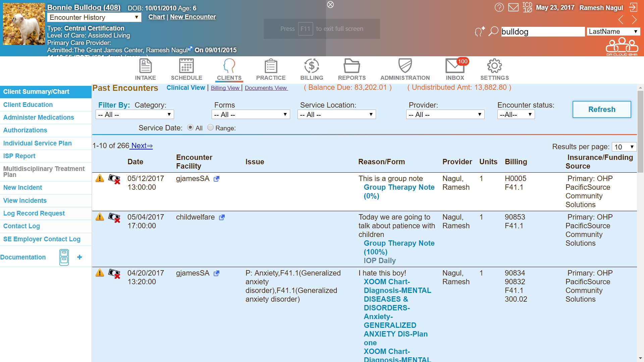Open gjamesSA facility external link icon
The height and width of the screenshot is (362, 644).
click(x=216, y=179)
